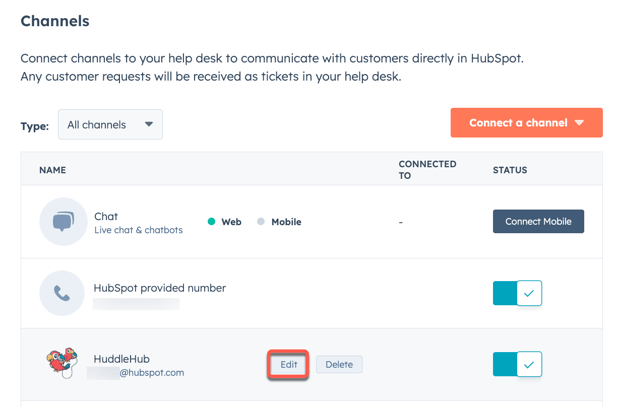Click the Chat channel speech bubble icon
The image size is (617, 407).
(63, 222)
